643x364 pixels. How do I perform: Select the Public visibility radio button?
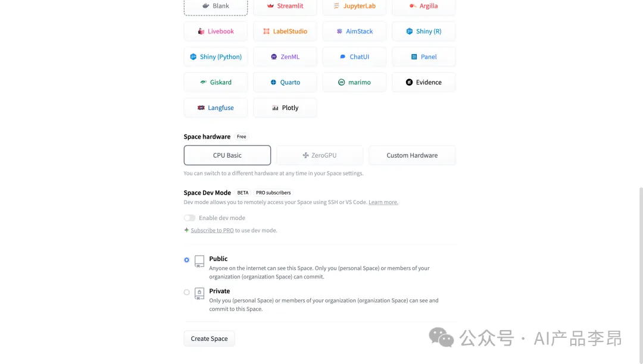(187, 260)
